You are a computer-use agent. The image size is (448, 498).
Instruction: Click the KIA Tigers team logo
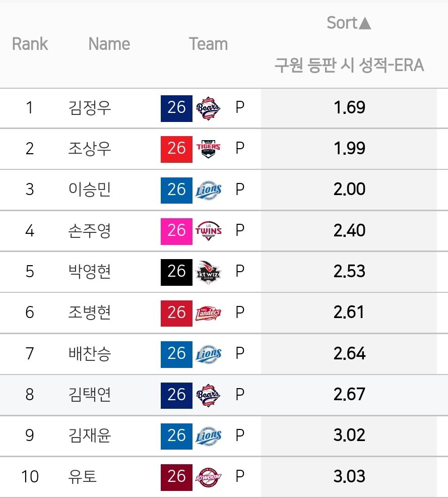(x=208, y=149)
